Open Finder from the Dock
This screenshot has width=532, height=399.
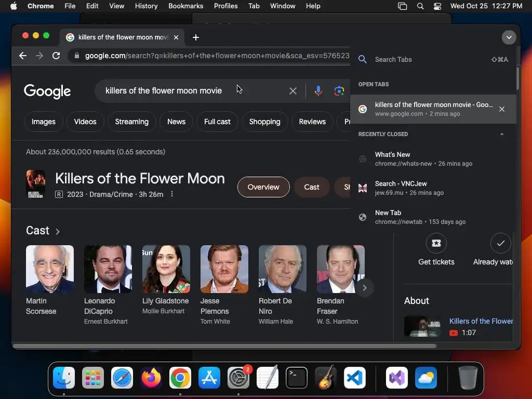pos(64,378)
